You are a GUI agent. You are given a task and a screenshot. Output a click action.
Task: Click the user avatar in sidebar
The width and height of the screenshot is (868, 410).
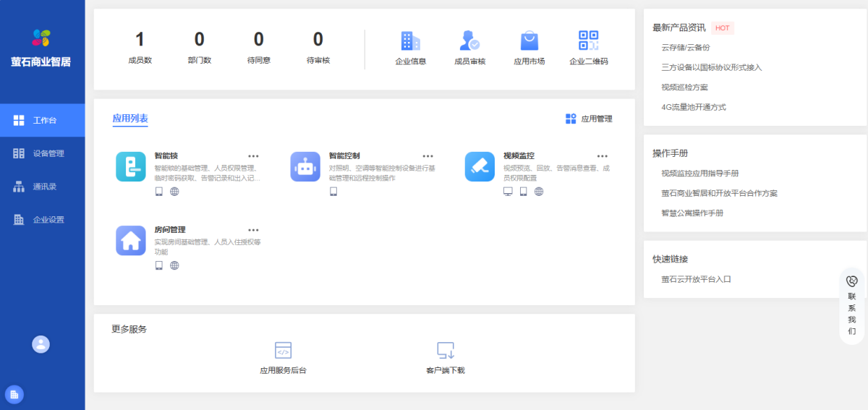point(41,344)
